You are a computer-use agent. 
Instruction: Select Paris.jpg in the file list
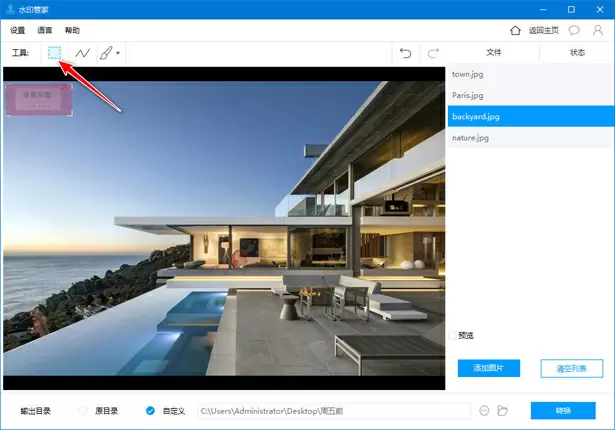pos(531,95)
